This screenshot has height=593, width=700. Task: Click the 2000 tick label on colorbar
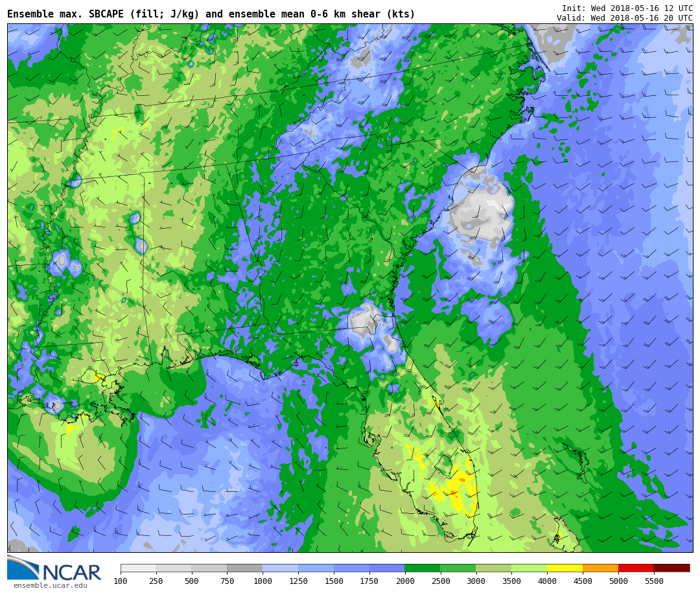(x=404, y=581)
